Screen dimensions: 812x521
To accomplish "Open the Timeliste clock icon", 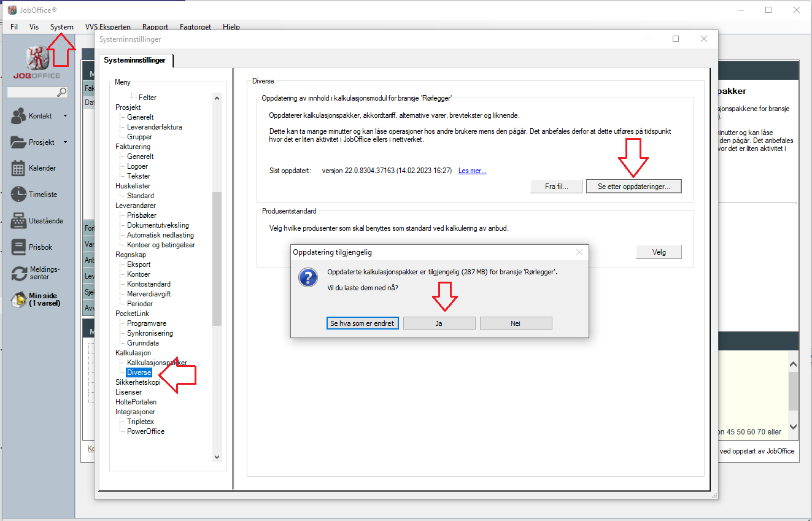I will pyautogui.click(x=18, y=194).
